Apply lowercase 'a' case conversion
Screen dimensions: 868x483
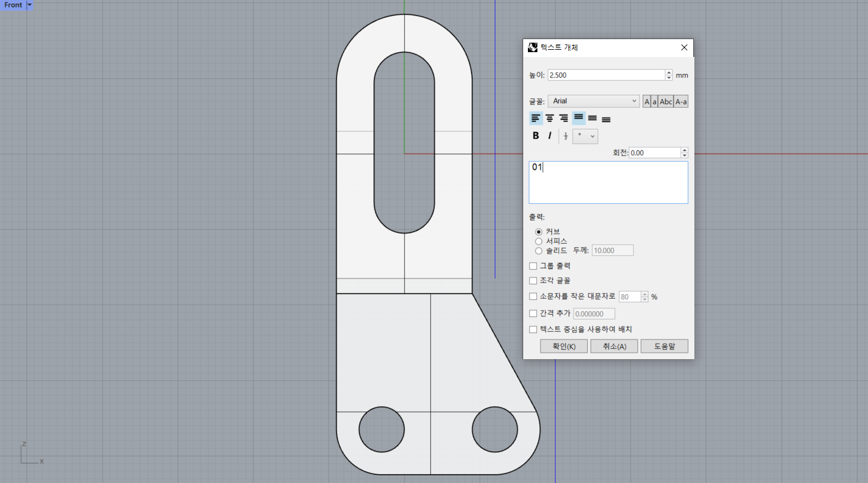coord(654,101)
